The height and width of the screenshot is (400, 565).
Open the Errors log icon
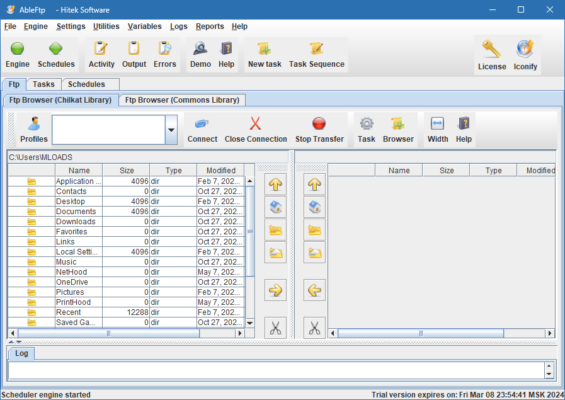165,48
